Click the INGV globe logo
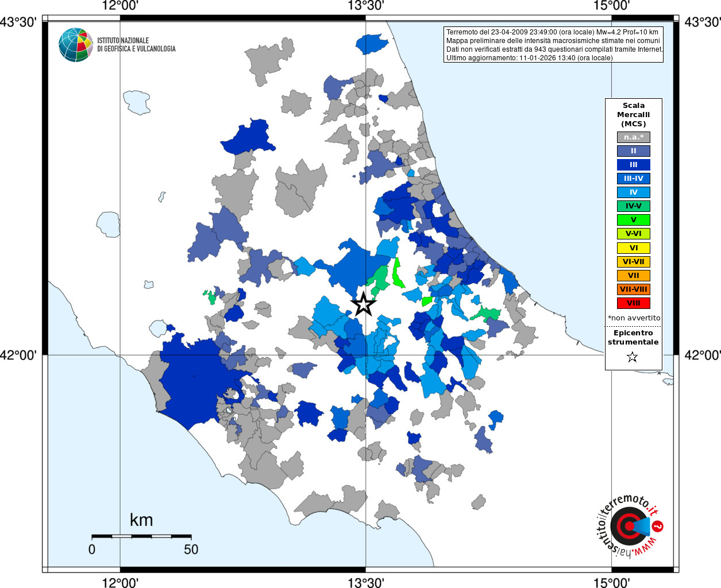Image resolution: width=721 pixels, height=588 pixels. pos(76,45)
